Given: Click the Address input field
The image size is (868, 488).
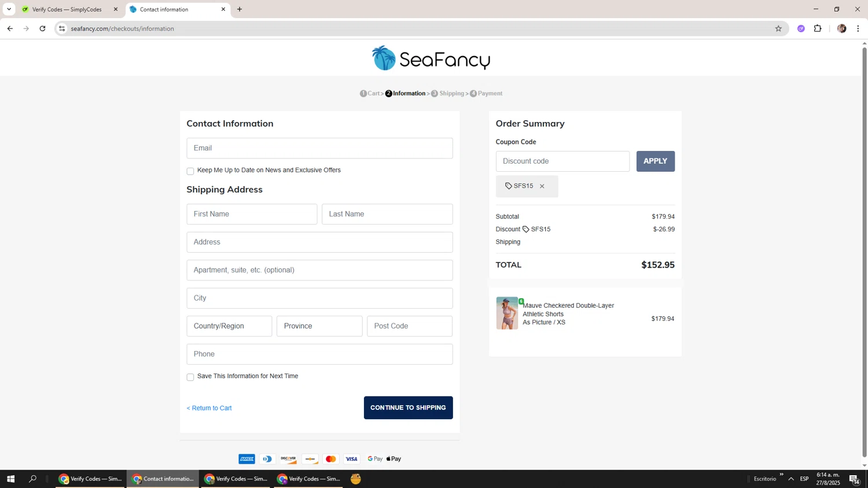Looking at the screenshot, I should coord(319,242).
